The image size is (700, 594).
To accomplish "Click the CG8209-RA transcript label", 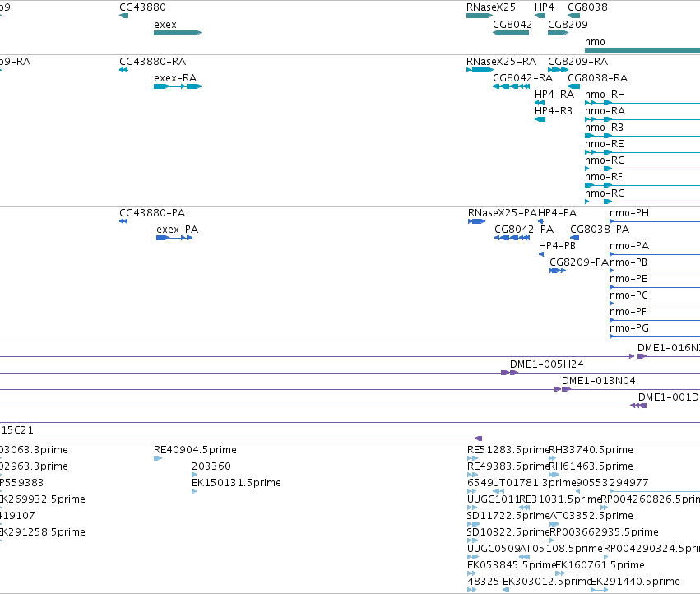I will coord(578,62).
